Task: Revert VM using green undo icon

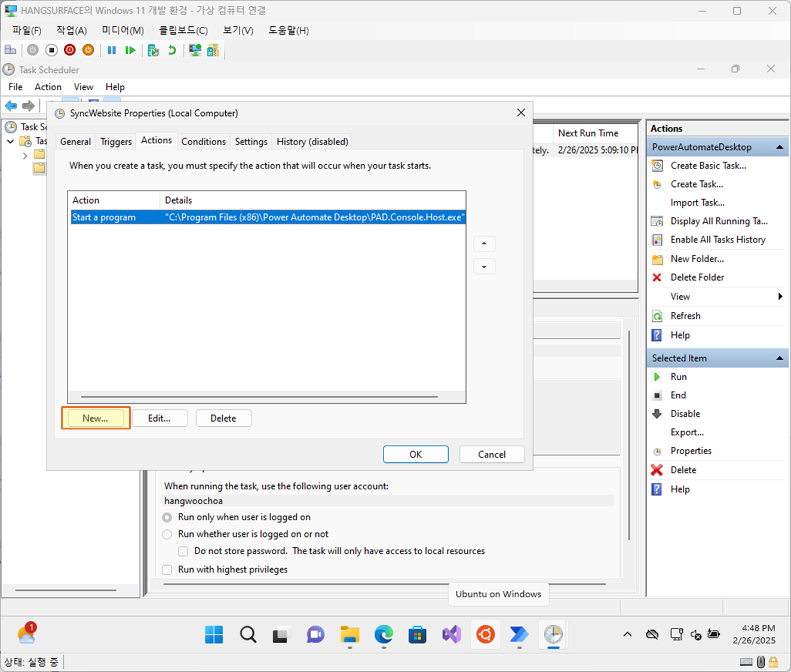Action: pyautogui.click(x=172, y=50)
